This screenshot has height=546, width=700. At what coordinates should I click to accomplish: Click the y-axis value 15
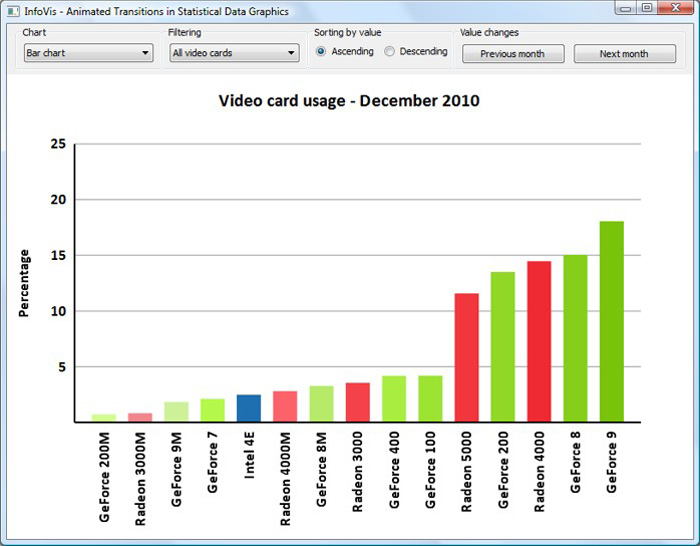58,255
